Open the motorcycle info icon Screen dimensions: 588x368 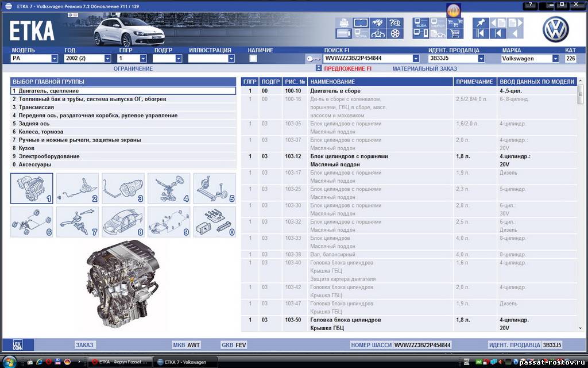[x=378, y=34]
